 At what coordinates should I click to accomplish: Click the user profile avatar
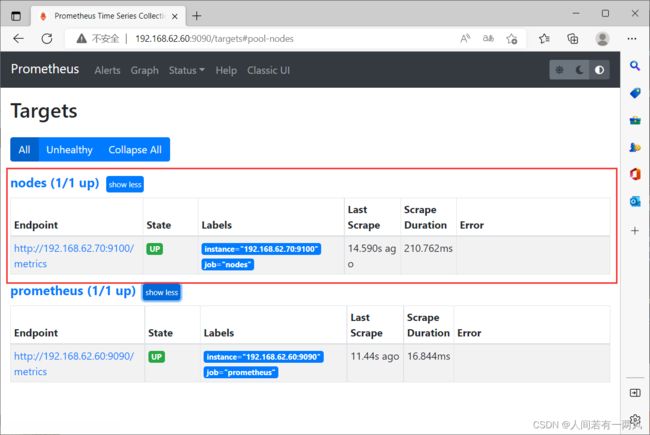(x=602, y=39)
